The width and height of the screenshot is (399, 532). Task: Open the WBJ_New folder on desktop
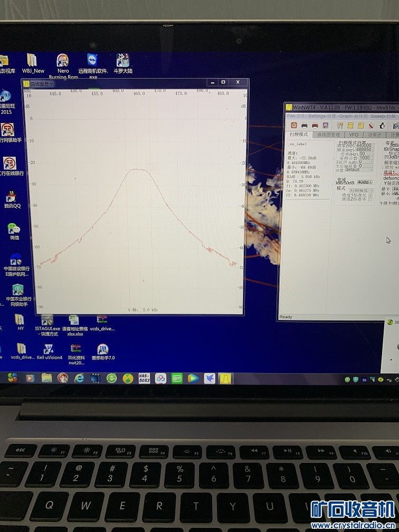[33, 64]
